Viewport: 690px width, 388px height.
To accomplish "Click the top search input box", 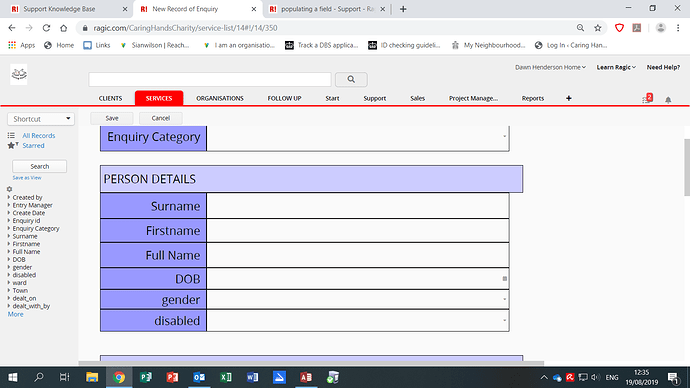I will click(210, 80).
